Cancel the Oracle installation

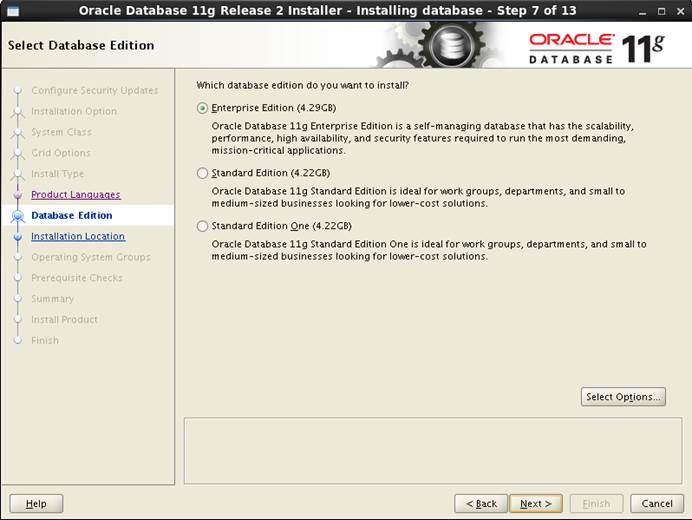657,503
